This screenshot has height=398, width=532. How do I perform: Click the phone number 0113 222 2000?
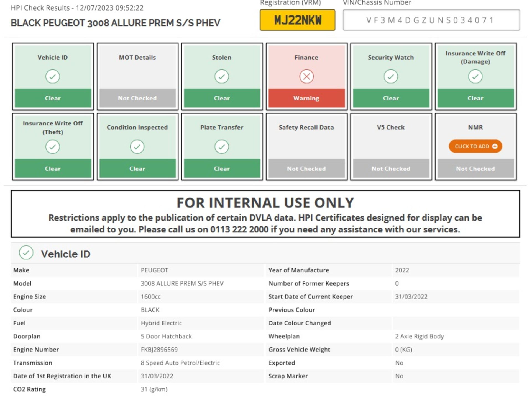point(239,229)
